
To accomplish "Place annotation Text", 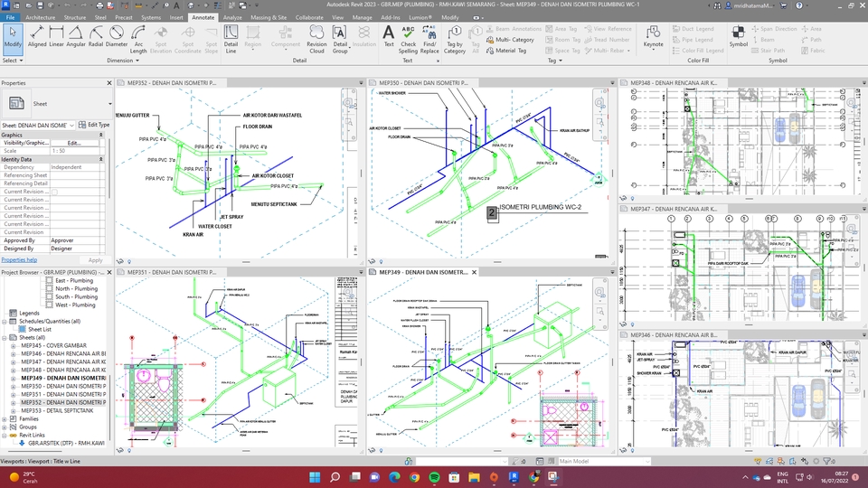I will pos(389,37).
